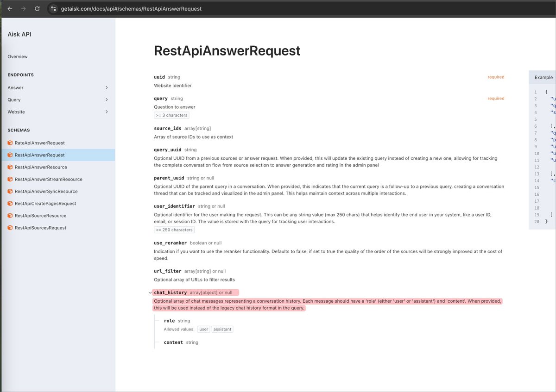Click the url_filter property name
Viewport: 556px width, 392px height.
(167, 271)
